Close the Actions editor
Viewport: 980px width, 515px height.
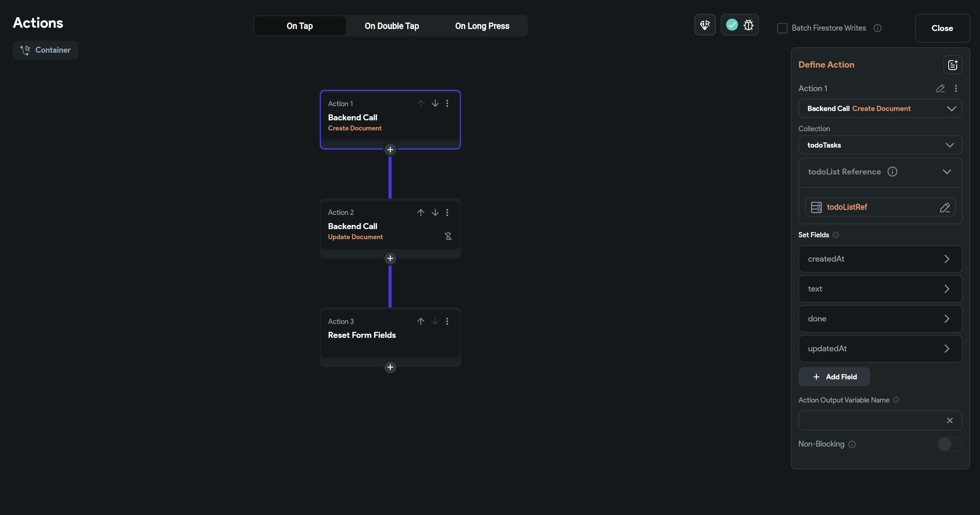(x=941, y=28)
